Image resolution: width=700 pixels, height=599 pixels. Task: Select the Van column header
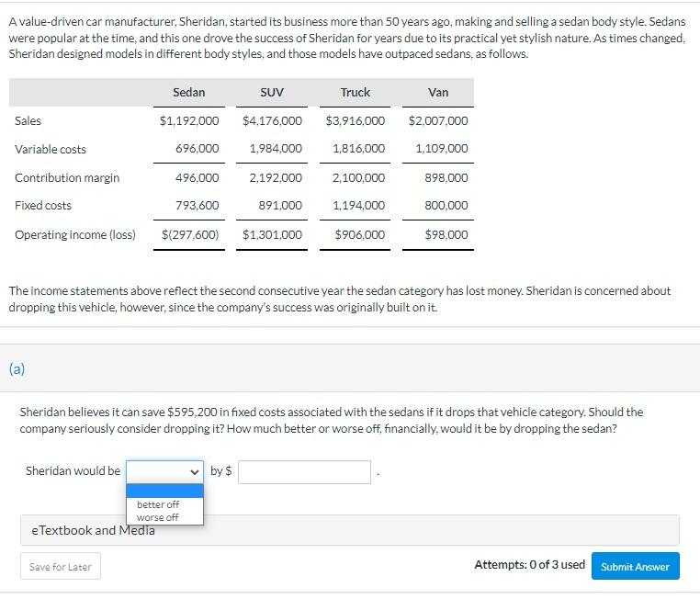[438, 93]
